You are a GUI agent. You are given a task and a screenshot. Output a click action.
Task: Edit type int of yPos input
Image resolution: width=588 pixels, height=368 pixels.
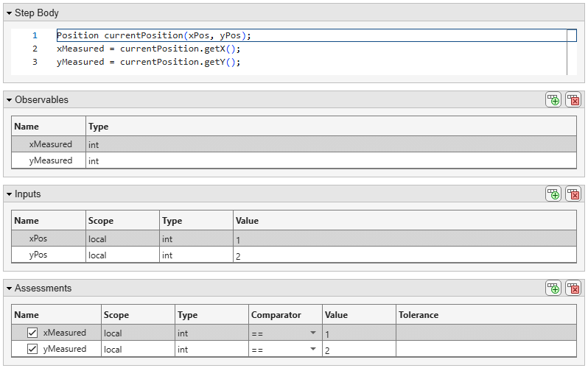[197, 255]
